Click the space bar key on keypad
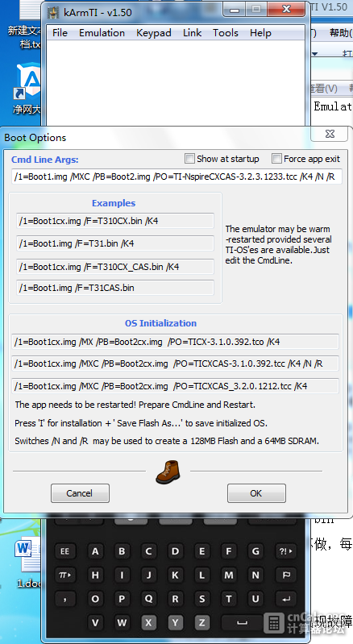 pyautogui.click(x=242, y=623)
